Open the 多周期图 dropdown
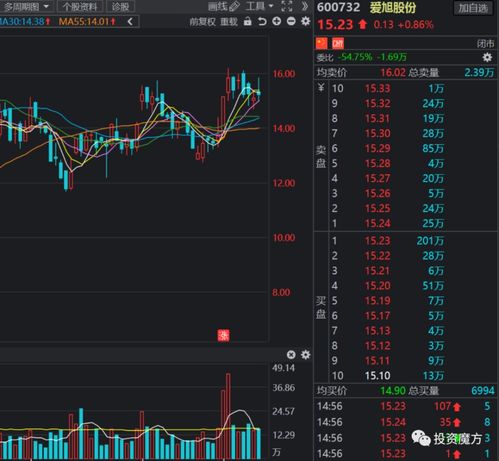The image size is (499, 461). pos(26,6)
